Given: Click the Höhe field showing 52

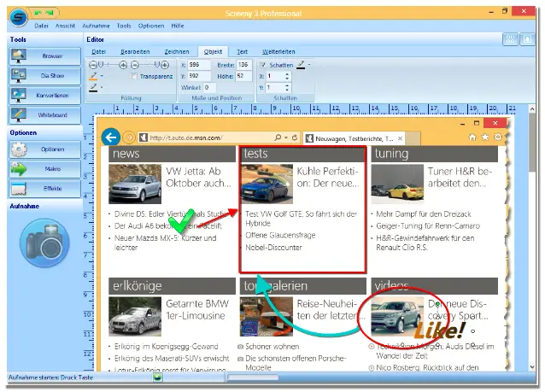Looking at the screenshot, I should [243, 76].
